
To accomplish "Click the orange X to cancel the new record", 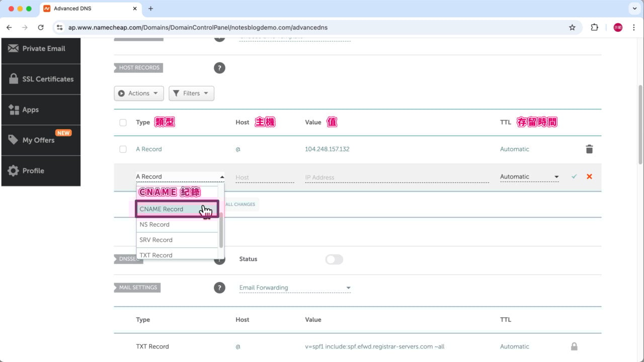I will [x=589, y=177].
